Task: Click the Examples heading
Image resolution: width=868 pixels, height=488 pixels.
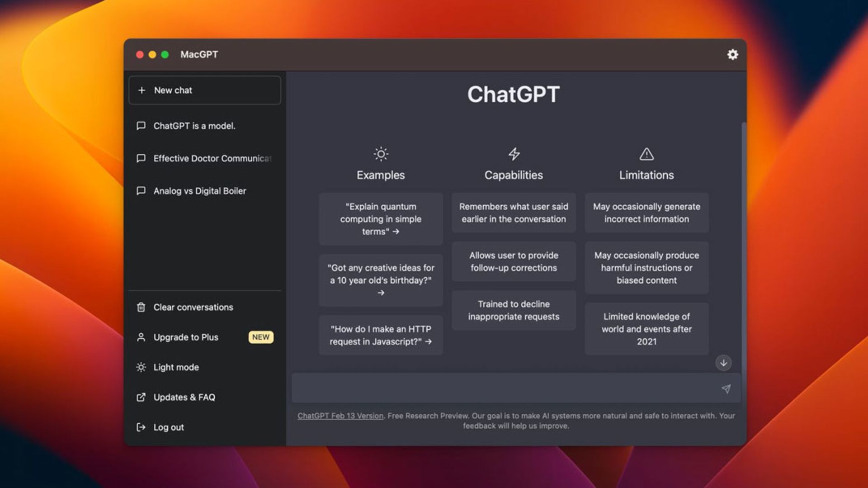Action: (x=381, y=175)
